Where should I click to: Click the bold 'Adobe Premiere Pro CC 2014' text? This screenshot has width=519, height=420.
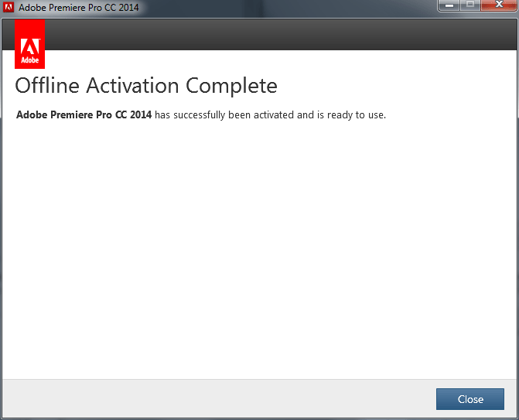point(84,114)
